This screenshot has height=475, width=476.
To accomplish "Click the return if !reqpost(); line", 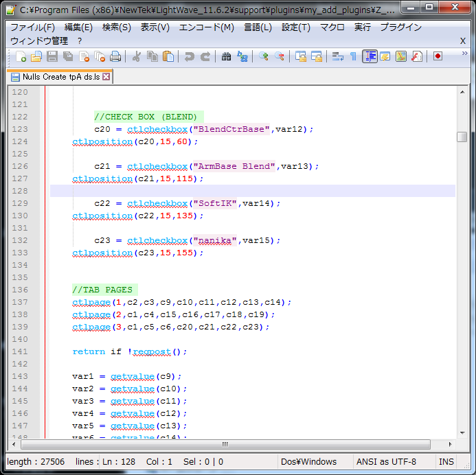I will (130, 351).
